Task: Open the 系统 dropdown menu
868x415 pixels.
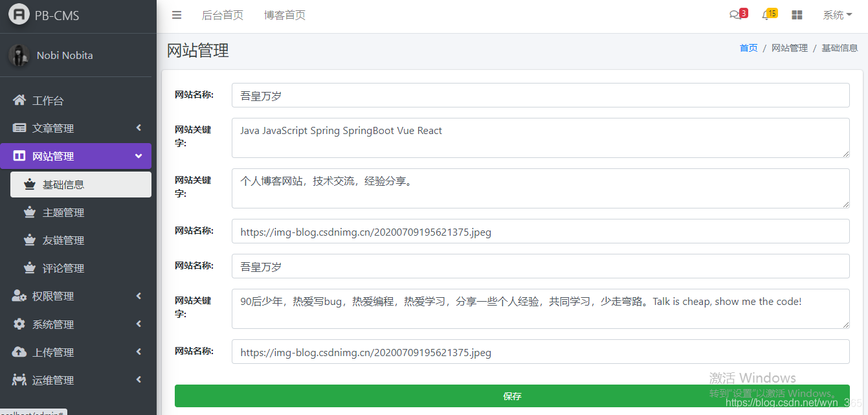Action: click(x=838, y=15)
